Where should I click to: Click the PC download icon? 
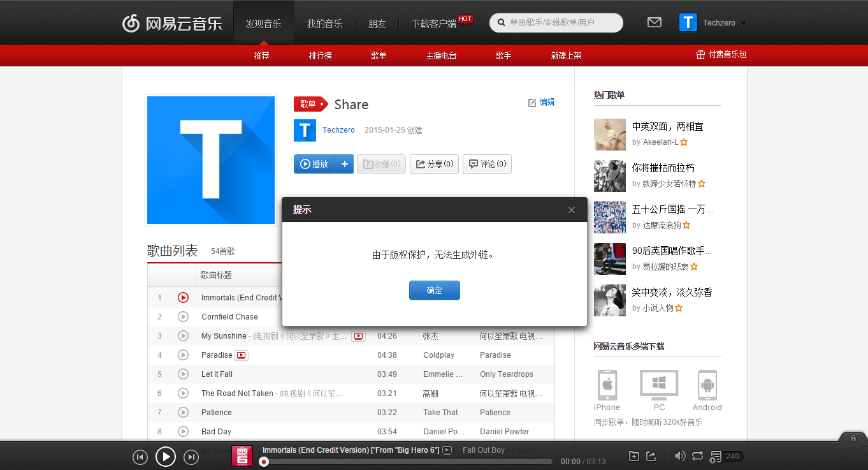659,385
